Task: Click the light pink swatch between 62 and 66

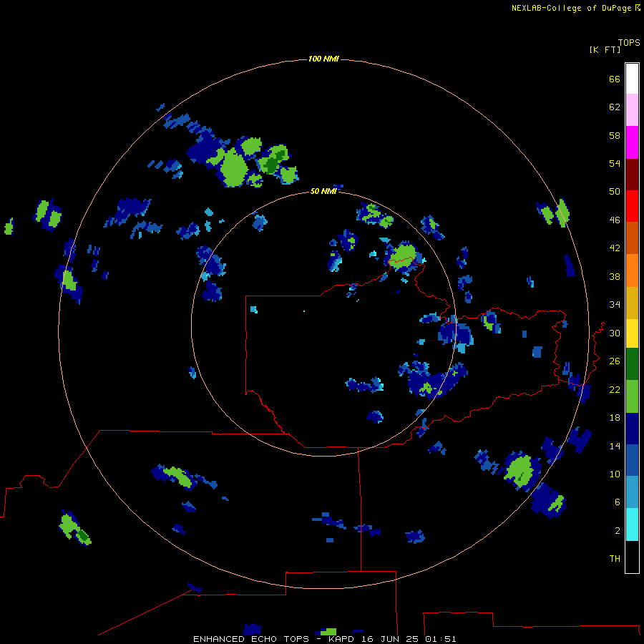Action: pos(632,110)
